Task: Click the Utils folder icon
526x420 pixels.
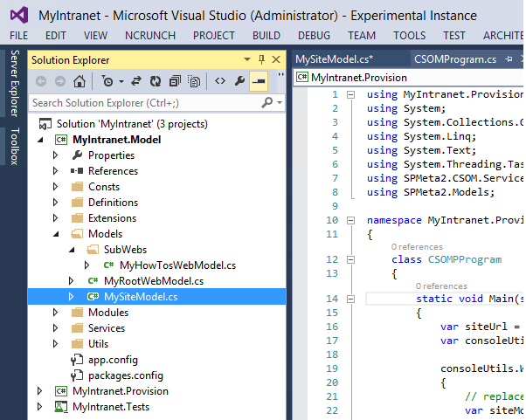Action: click(78, 344)
